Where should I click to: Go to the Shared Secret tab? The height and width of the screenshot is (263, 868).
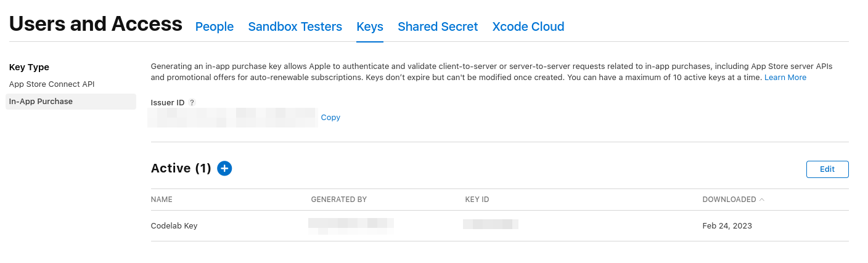pos(438,26)
